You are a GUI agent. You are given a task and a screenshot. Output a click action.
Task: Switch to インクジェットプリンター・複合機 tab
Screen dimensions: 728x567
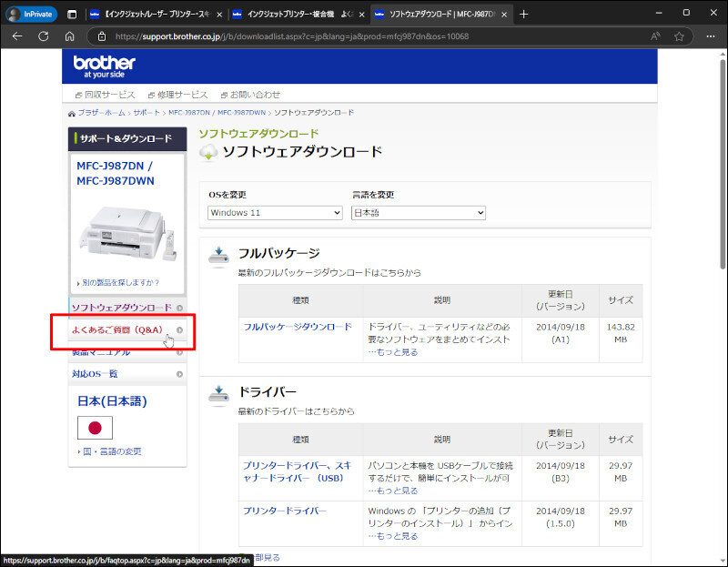point(298,14)
